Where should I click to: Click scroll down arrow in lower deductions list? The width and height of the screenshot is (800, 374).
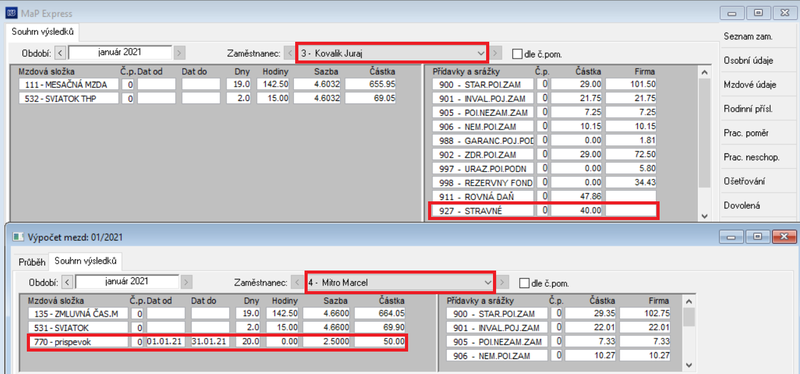tap(689, 365)
